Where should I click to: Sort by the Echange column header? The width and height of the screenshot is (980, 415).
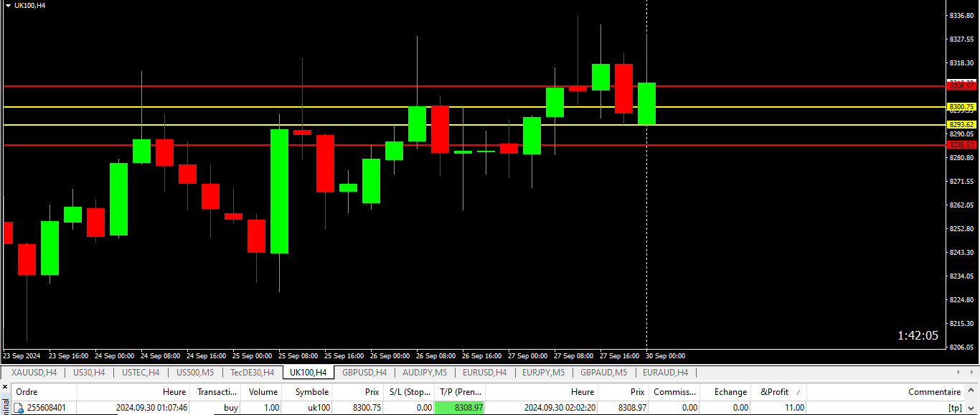pos(725,392)
